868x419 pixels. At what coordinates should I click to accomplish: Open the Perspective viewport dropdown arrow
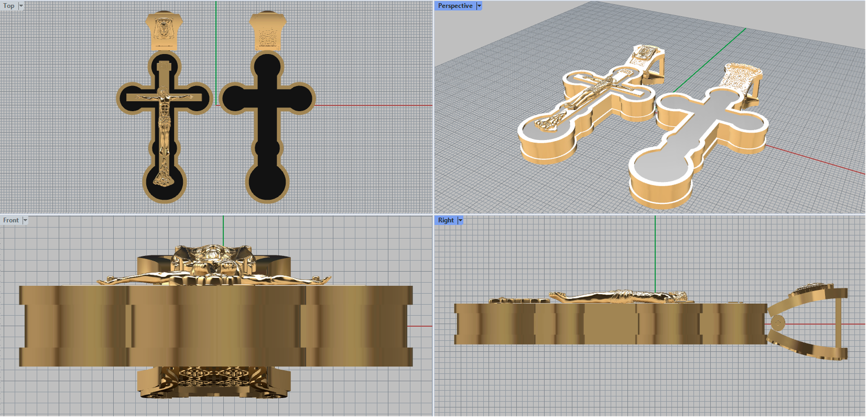(479, 6)
